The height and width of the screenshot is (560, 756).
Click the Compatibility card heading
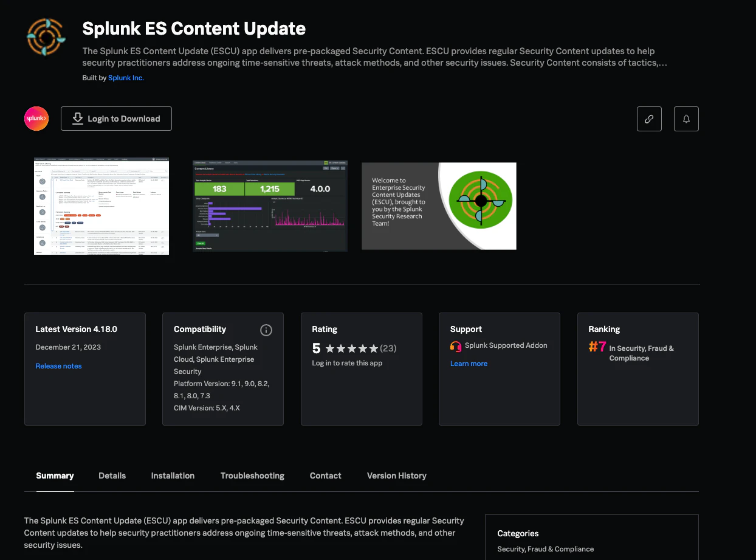200,329
